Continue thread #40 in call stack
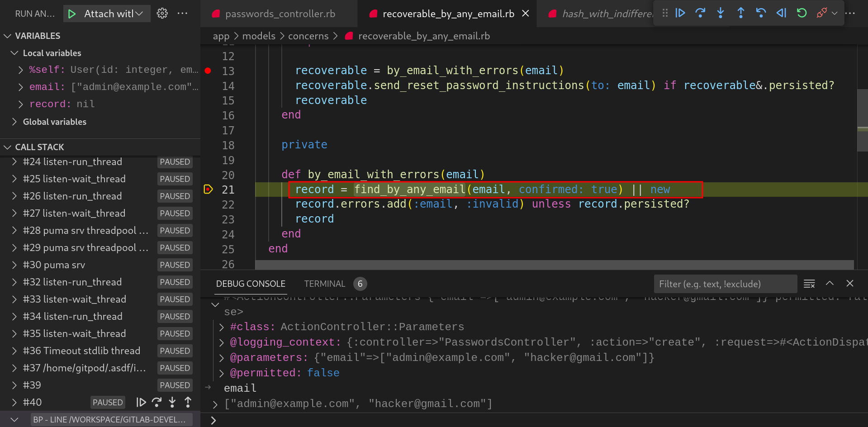This screenshot has width=868, height=427. click(x=141, y=402)
